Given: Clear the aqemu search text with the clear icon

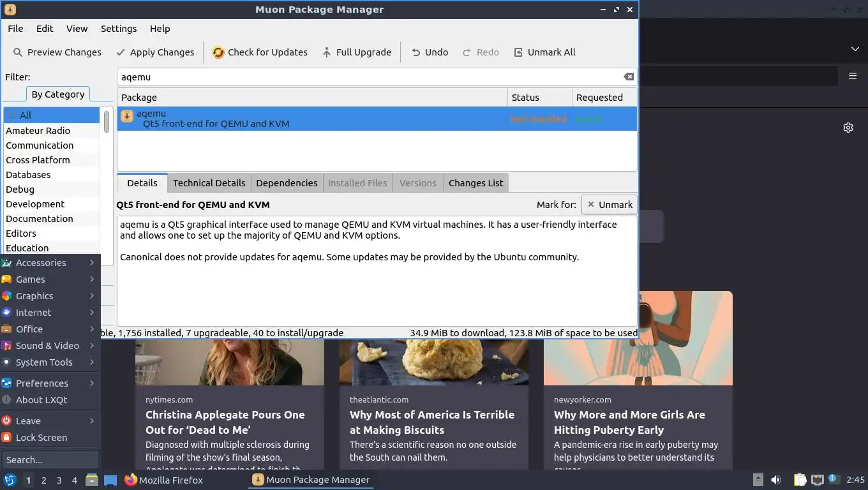Looking at the screenshot, I should [x=629, y=77].
